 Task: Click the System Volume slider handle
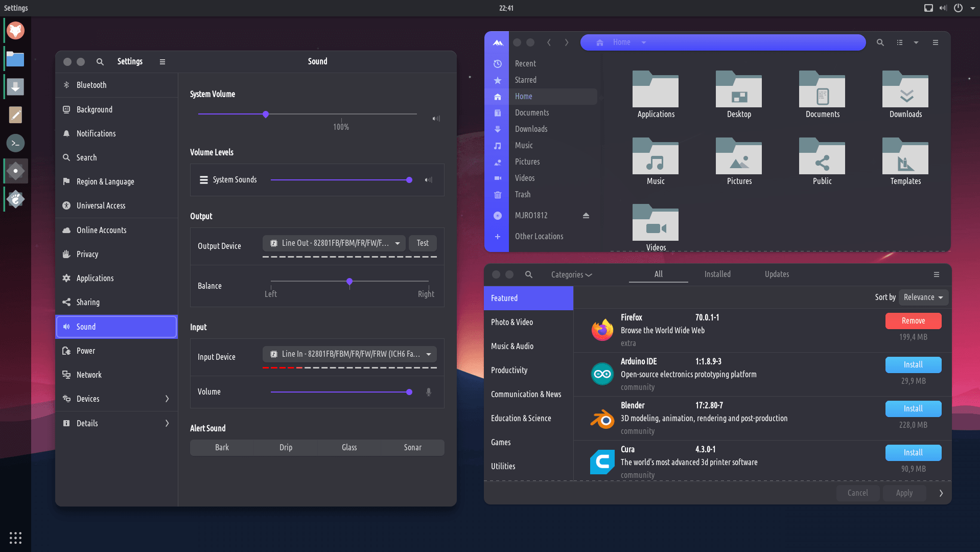click(266, 114)
